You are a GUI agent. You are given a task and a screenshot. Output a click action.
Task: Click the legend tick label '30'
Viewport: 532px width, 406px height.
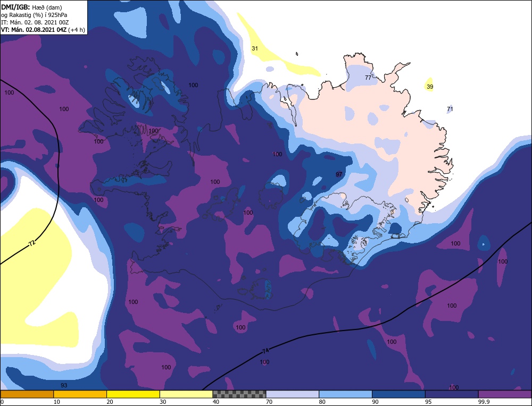pos(163,402)
